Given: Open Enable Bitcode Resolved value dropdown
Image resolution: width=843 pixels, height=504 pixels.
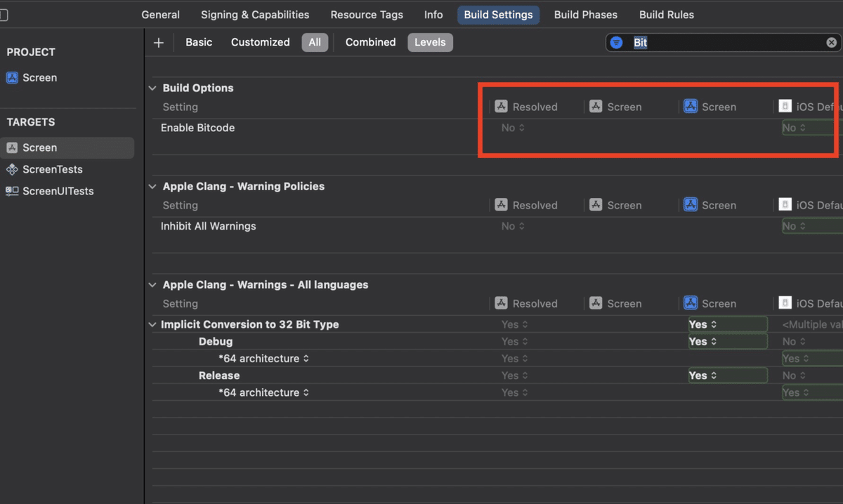Looking at the screenshot, I should (x=513, y=128).
